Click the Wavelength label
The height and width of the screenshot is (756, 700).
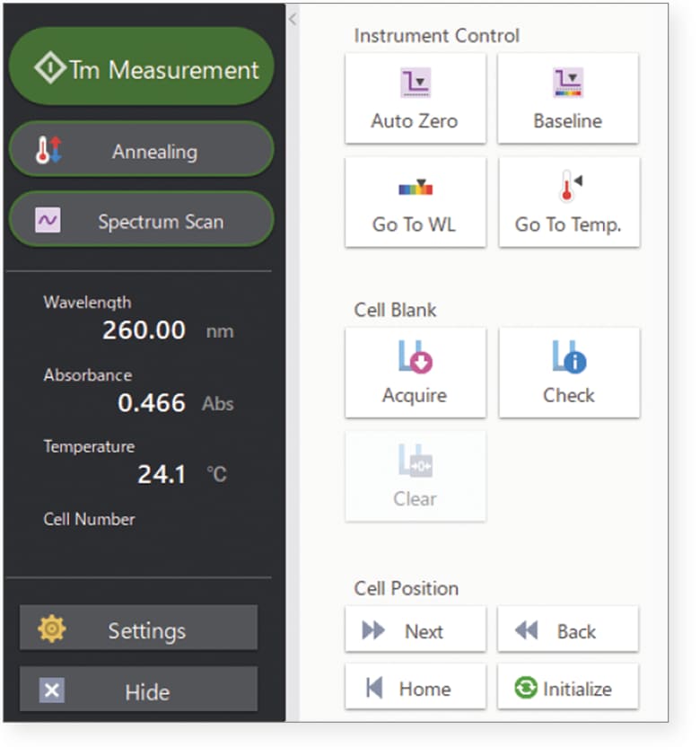click(x=87, y=303)
